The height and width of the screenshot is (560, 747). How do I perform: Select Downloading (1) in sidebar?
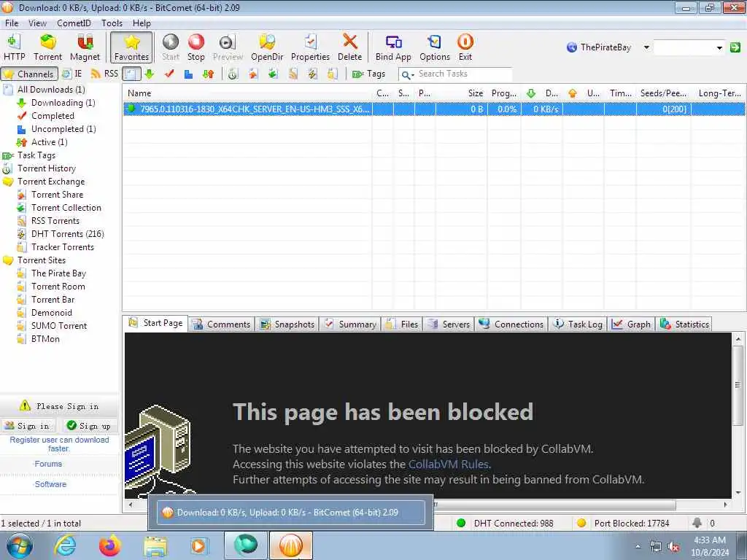(x=63, y=102)
